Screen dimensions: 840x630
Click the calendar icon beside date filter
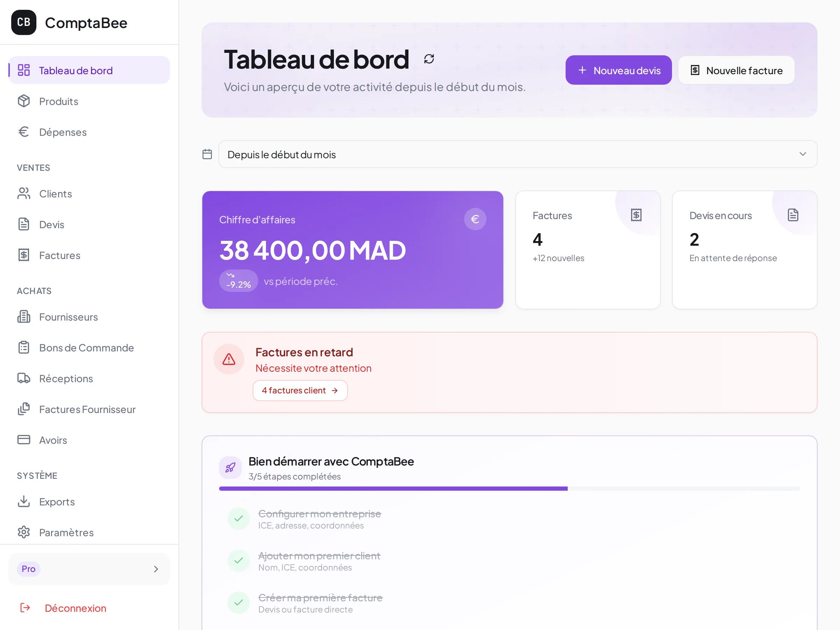point(207,154)
